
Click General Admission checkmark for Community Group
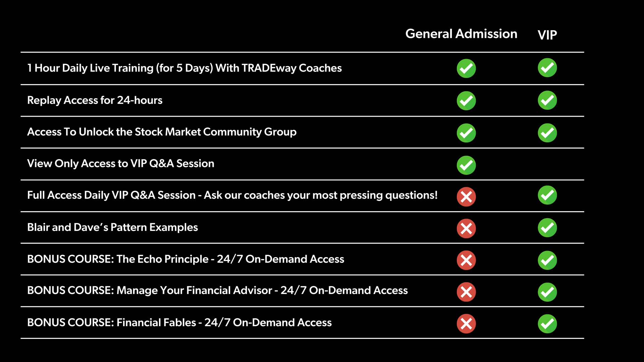(x=466, y=133)
